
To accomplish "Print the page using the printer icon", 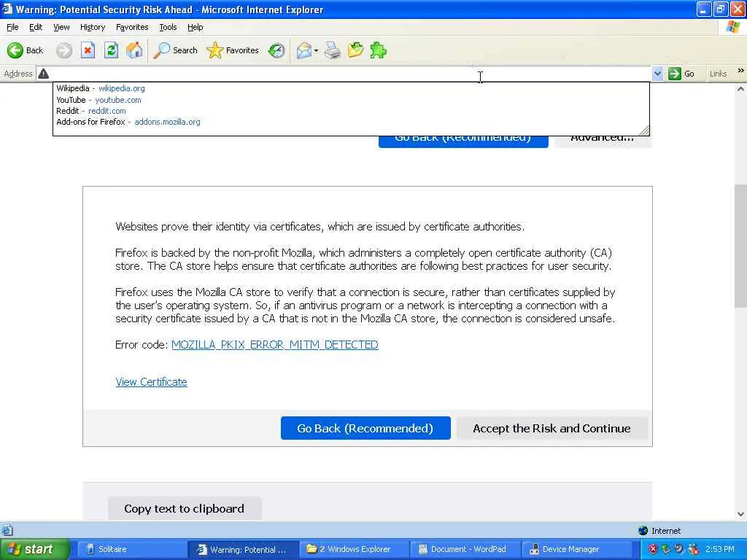I will click(x=333, y=50).
